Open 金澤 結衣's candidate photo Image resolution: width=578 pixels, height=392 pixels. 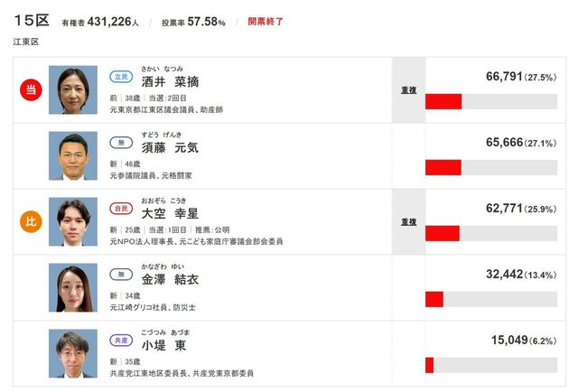click(x=72, y=287)
